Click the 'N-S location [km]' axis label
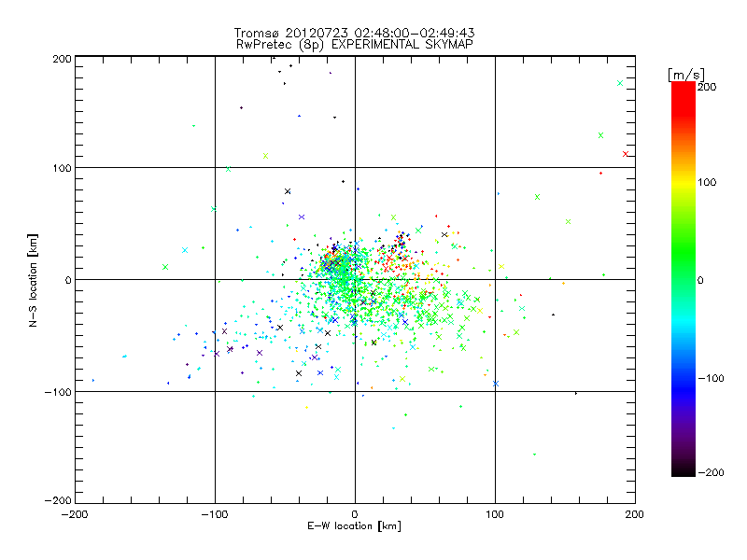The width and height of the screenshot is (747, 560). (33, 280)
